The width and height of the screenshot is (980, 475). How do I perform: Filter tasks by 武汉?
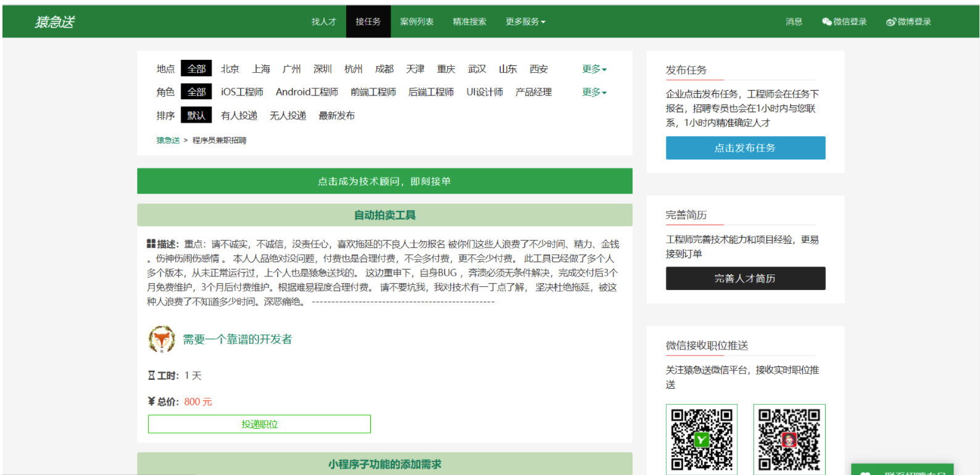pos(477,69)
